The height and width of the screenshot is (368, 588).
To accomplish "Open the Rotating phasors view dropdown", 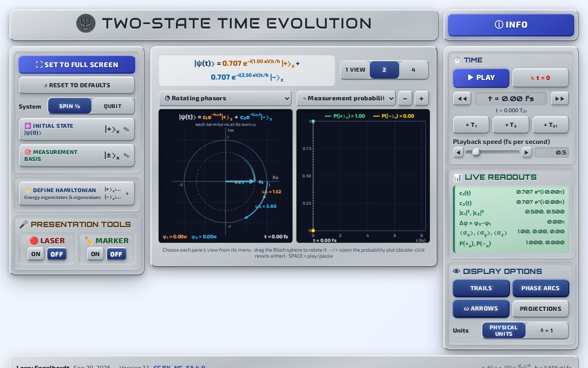I will pyautogui.click(x=225, y=98).
